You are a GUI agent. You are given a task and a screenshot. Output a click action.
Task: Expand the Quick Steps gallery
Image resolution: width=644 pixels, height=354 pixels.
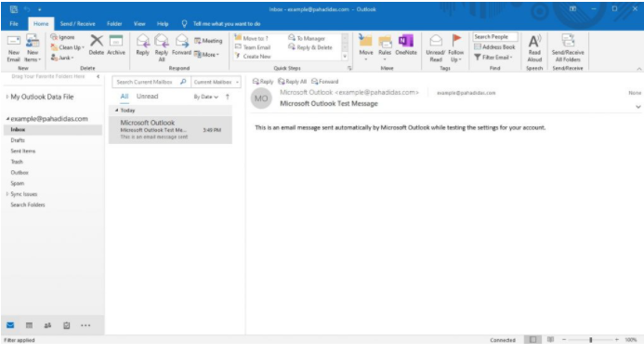[x=345, y=57]
